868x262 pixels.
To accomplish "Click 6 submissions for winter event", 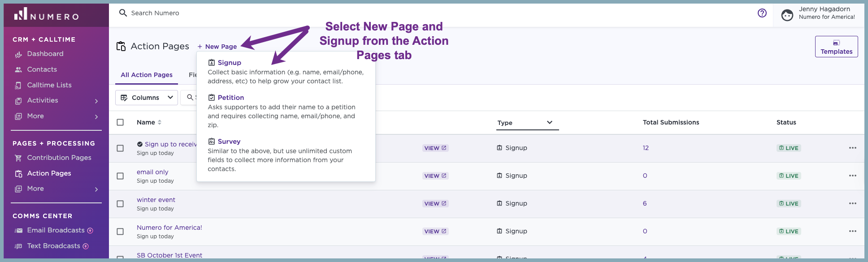I will pos(645,203).
